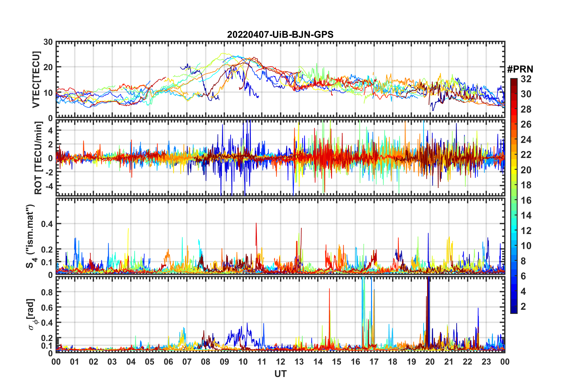This screenshot has height=392, width=561.
Task: Click inside the ROT time-series panel
Action: coord(280,157)
